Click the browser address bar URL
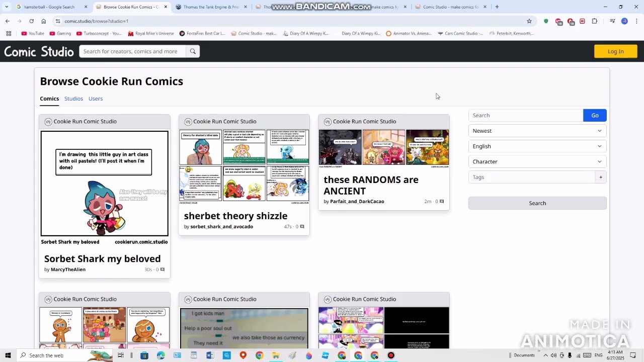 [96, 21]
